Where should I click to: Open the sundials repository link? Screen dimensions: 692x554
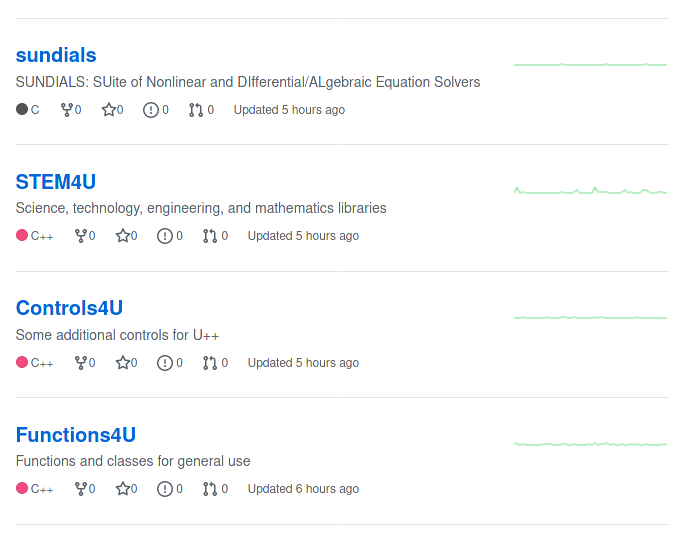point(56,55)
